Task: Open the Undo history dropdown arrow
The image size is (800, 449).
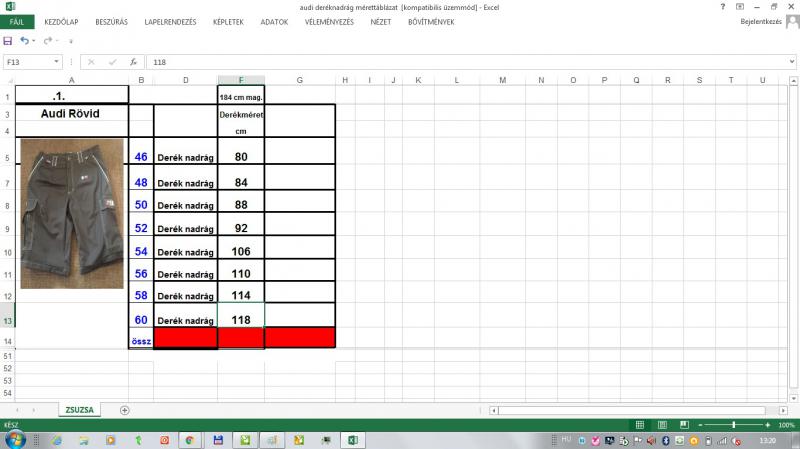Action: pos(34,41)
